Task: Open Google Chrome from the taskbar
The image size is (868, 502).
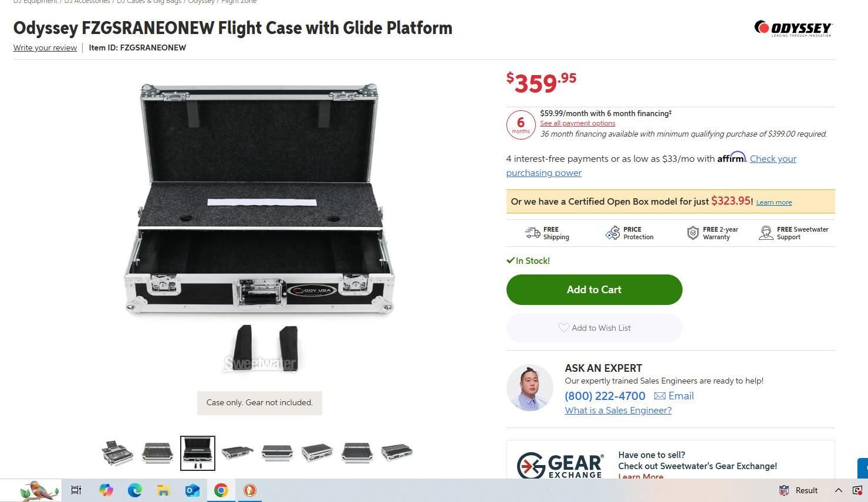Action: (x=221, y=490)
